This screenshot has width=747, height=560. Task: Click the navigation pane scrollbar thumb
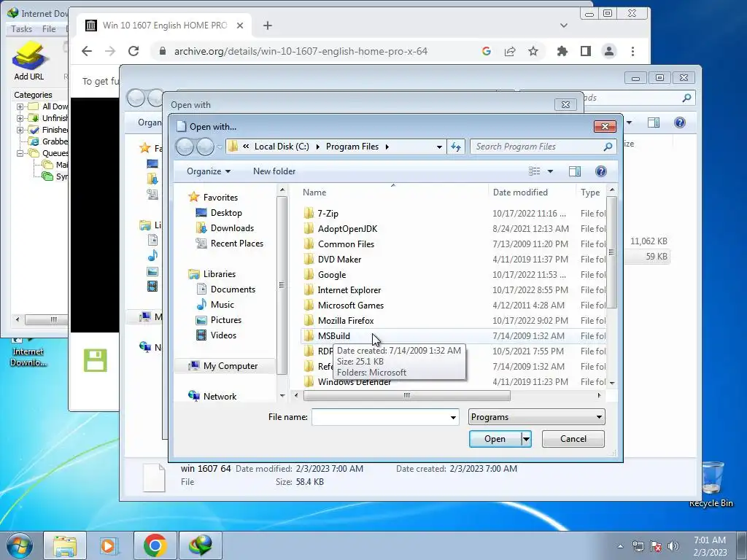click(282, 285)
